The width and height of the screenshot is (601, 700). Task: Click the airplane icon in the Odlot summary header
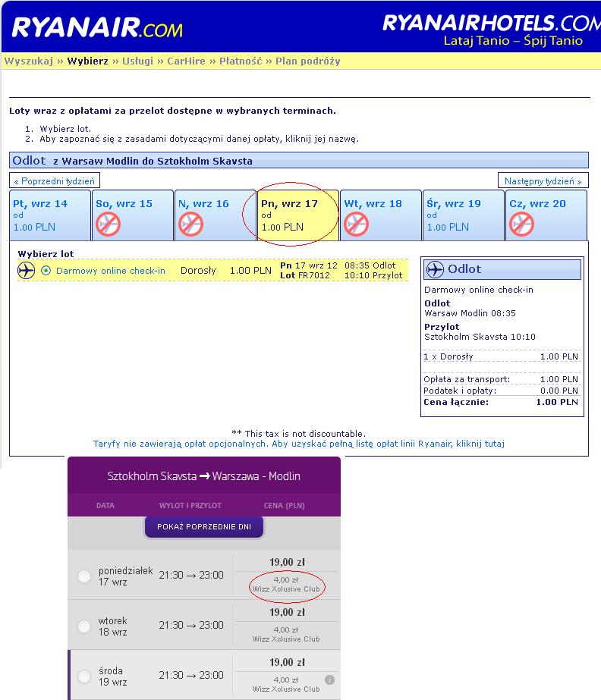435,269
